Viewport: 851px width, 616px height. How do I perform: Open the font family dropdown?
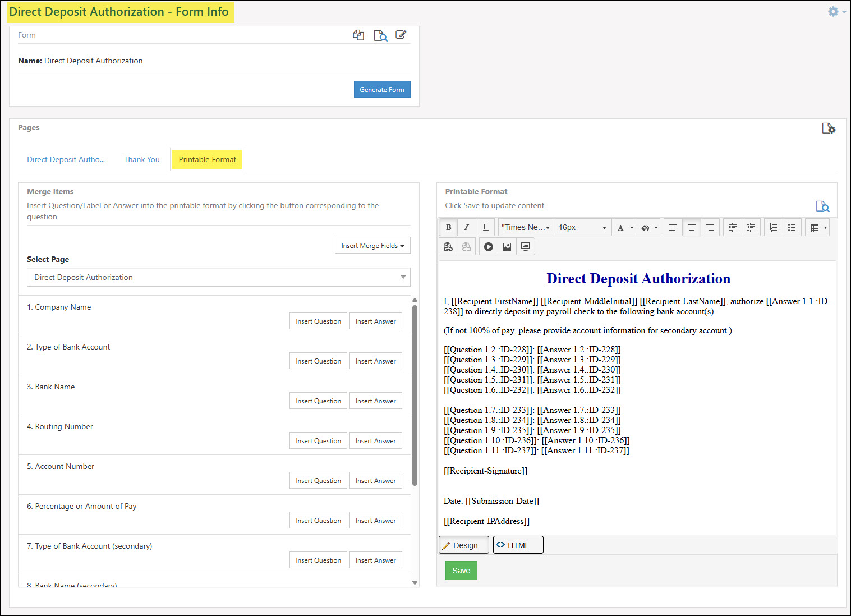click(x=526, y=227)
